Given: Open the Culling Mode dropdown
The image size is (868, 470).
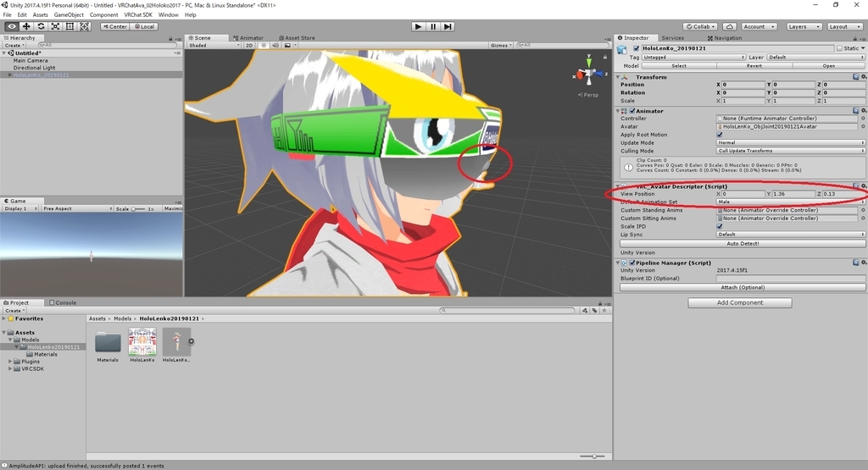Looking at the screenshot, I should [791, 151].
